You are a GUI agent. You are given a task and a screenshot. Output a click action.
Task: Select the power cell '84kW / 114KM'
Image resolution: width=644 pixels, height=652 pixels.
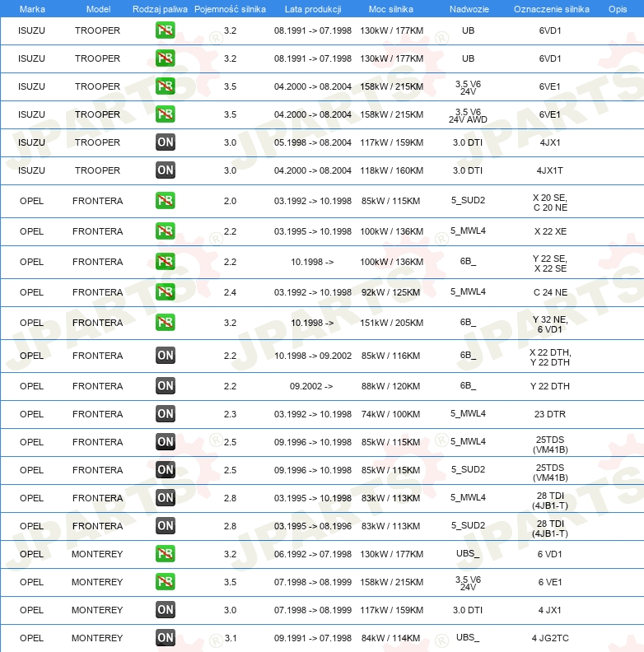(390, 638)
